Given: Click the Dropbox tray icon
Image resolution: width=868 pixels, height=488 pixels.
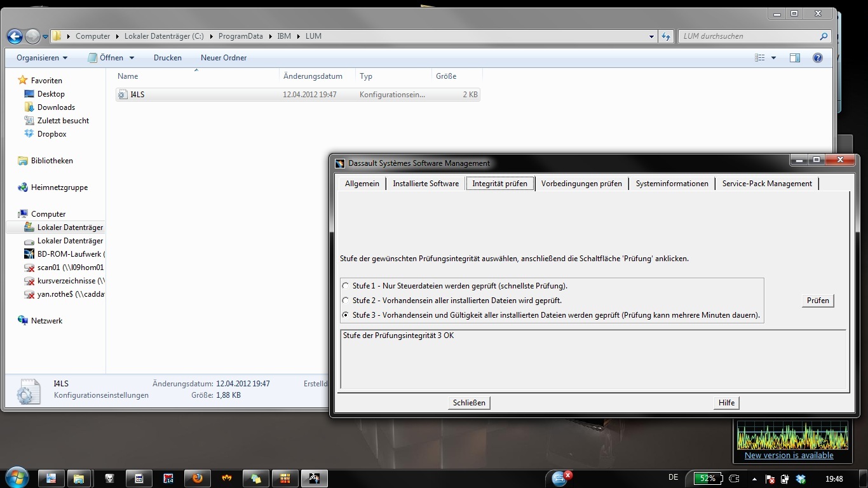Looking at the screenshot, I should tap(801, 478).
